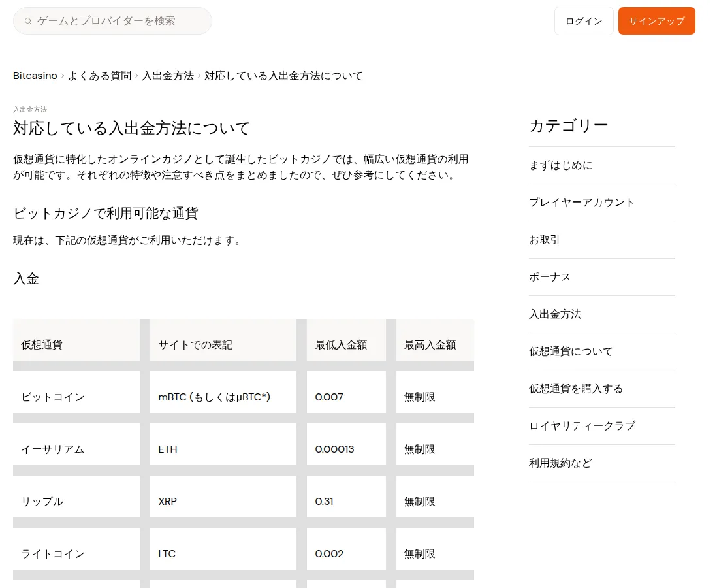
Task: Open the よくある質問 breadcrumb link
Action: coord(100,76)
